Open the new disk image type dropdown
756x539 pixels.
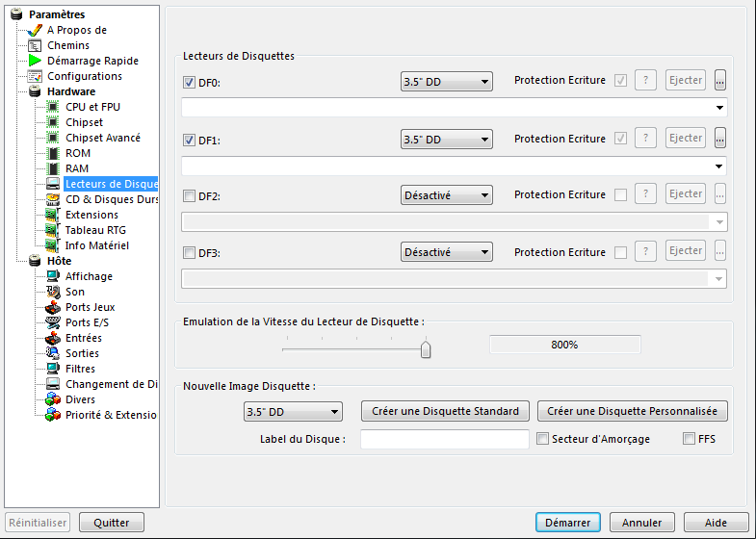(x=293, y=412)
